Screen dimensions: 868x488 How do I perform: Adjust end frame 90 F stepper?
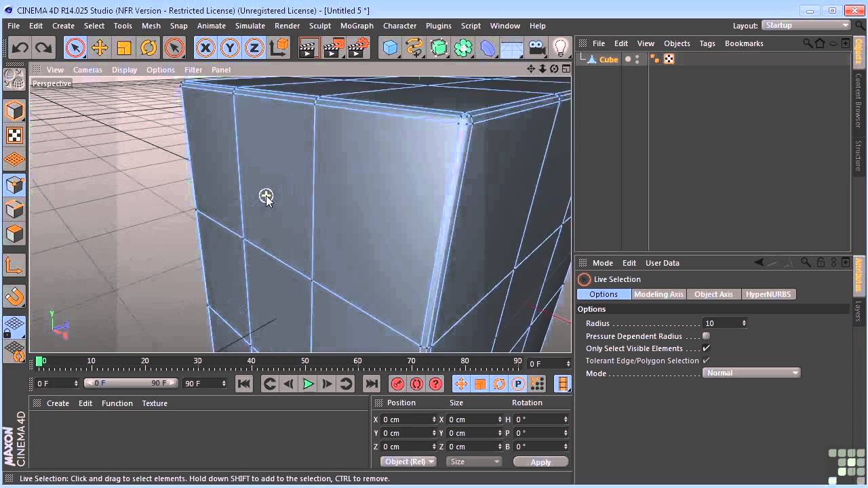pos(224,383)
